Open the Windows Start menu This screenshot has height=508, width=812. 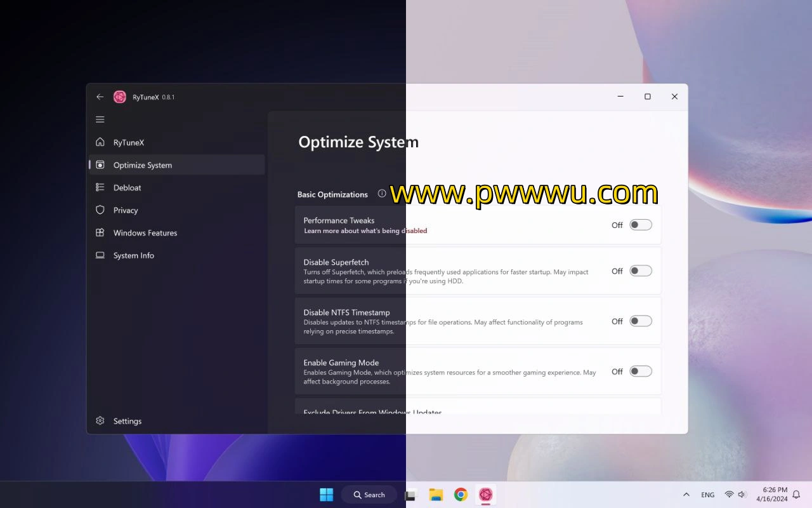tap(326, 495)
